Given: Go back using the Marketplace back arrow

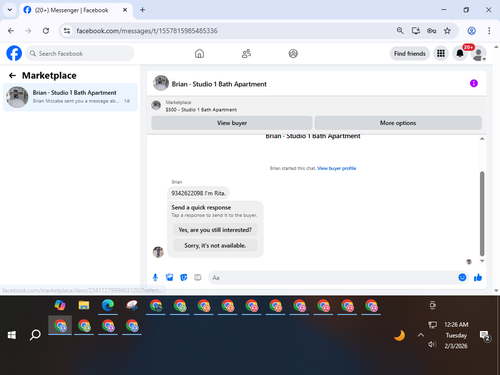Looking at the screenshot, I should 12,76.
